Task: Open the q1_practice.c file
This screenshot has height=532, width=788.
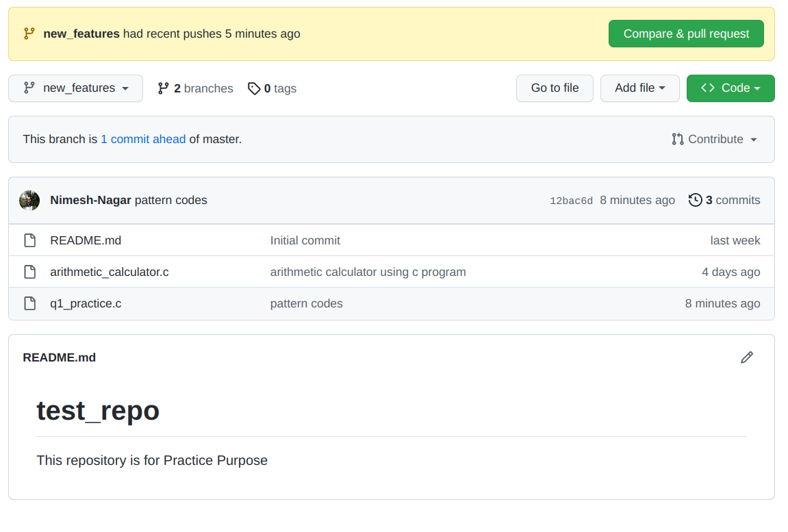Action: [86, 303]
